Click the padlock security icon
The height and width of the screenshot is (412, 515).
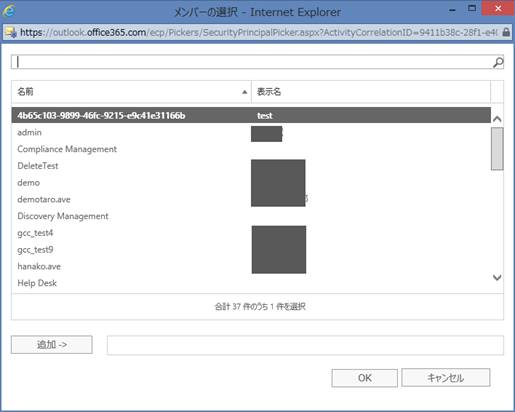pos(506,32)
